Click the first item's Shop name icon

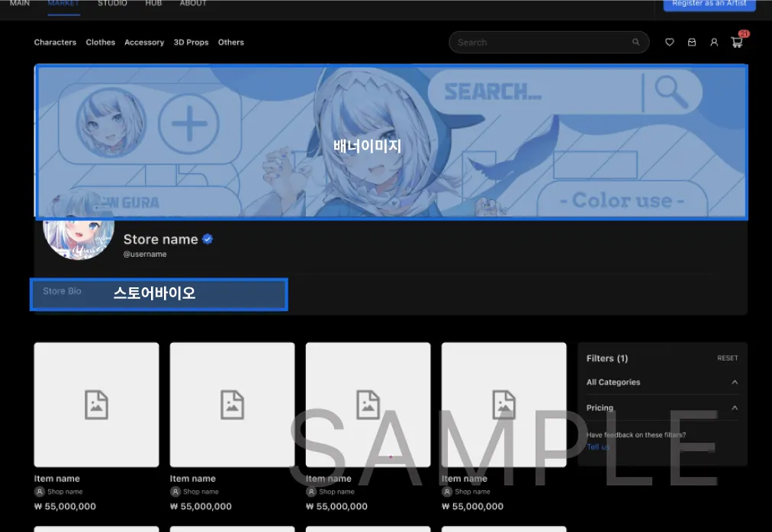coord(40,491)
